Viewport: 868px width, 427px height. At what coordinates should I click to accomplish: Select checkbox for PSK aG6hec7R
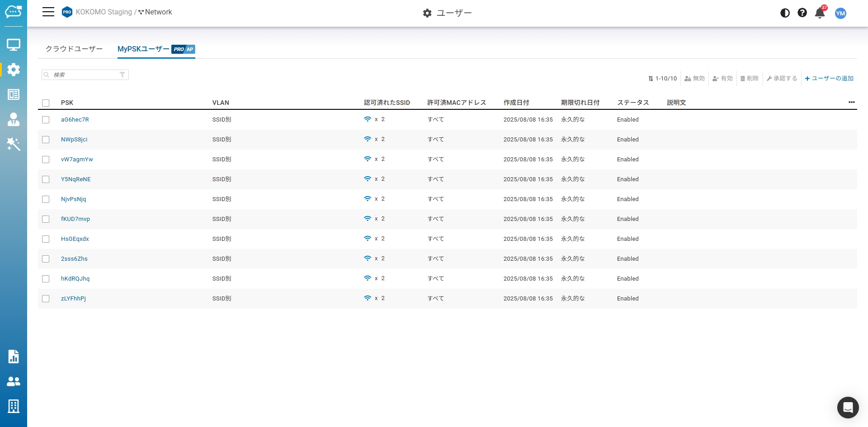point(46,120)
